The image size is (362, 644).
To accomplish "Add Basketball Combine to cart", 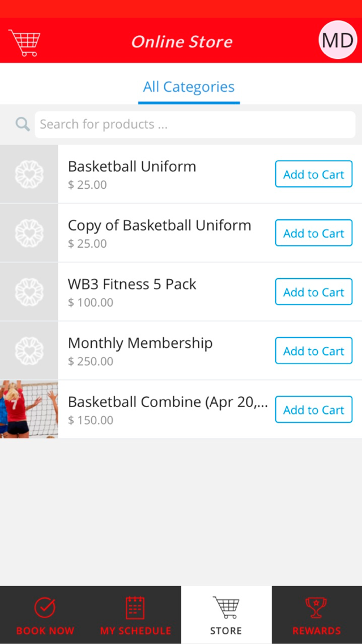I will point(314,409).
